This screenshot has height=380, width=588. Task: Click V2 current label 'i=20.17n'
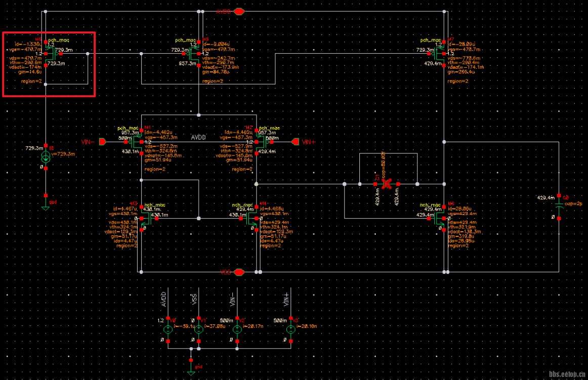[x=253, y=326]
